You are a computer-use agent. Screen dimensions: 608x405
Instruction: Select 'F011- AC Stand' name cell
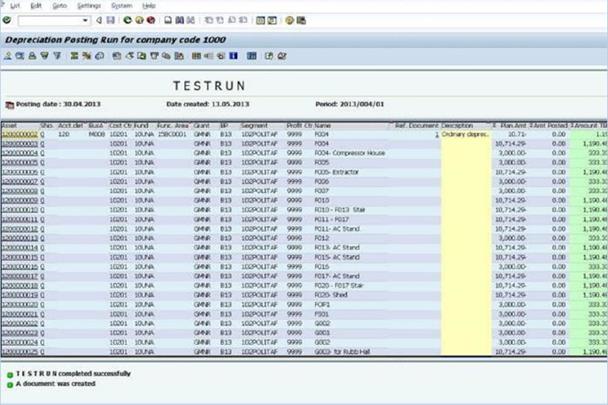pos(337,229)
